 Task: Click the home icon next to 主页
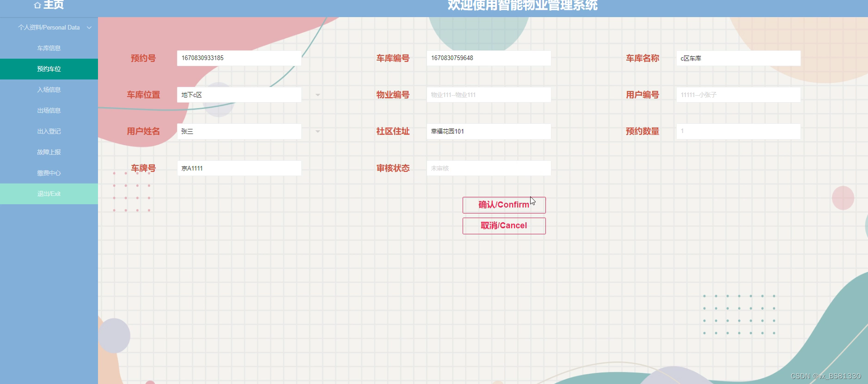[x=37, y=5]
